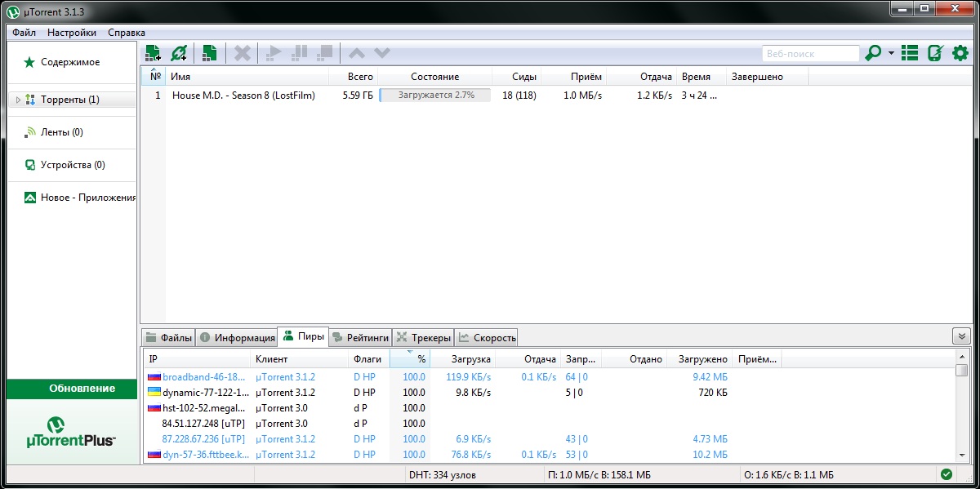
Task: Open the µTorrent Remote icon
Action: click(935, 53)
